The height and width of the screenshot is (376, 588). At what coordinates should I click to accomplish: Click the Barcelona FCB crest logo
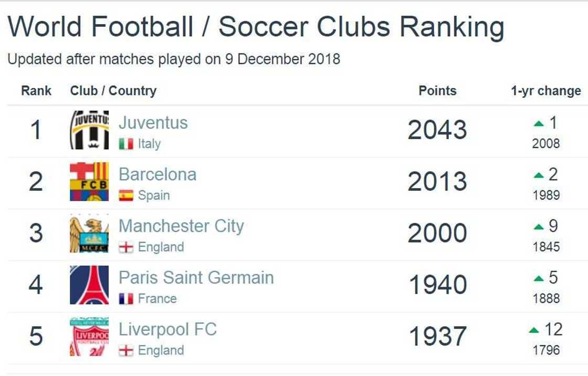(x=89, y=182)
